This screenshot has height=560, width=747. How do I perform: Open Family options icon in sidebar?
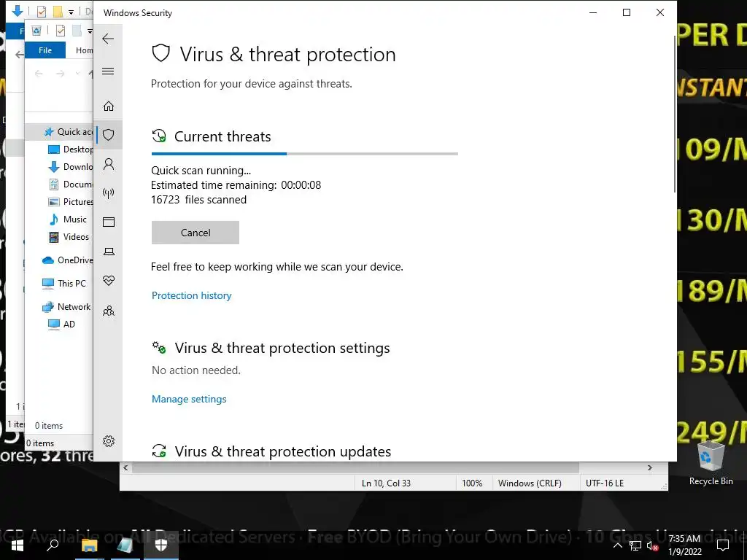(x=109, y=311)
